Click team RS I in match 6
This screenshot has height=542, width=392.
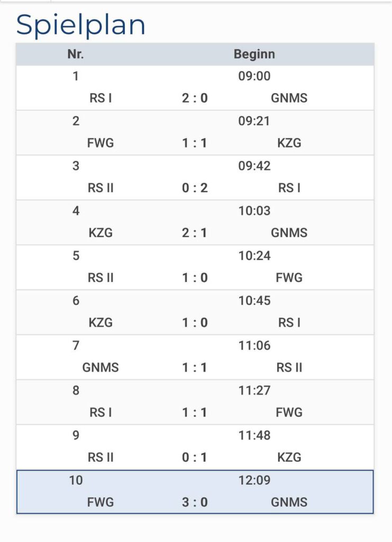[289, 323]
